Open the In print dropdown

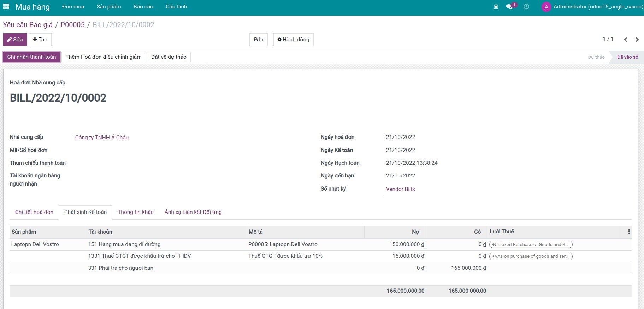coord(259,40)
